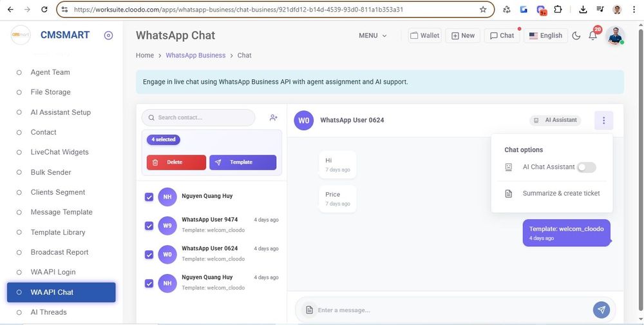Screen dimensions: 644x325
Task: Click the purple Template button
Action: pos(243,162)
